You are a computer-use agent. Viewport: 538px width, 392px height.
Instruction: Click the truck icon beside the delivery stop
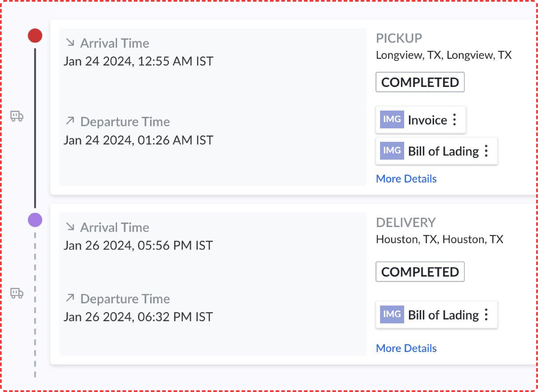[17, 293]
